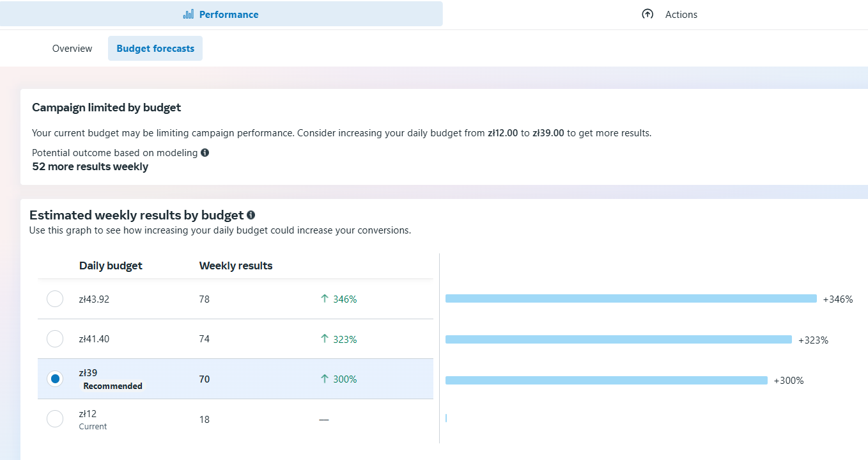868x460 pixels.
Task: Click info icon beside Estimated weekly results by budget
Action: point(250,215)
